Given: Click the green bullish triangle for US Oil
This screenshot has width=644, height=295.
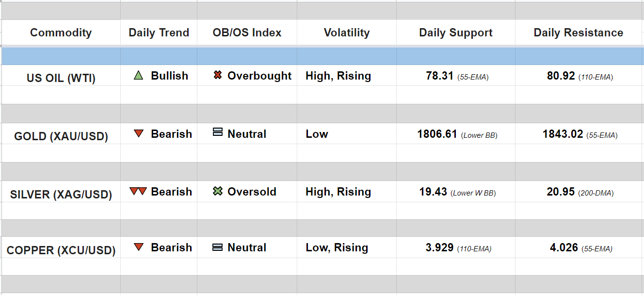Looking at the screenshot, I should tap(139, 76).
